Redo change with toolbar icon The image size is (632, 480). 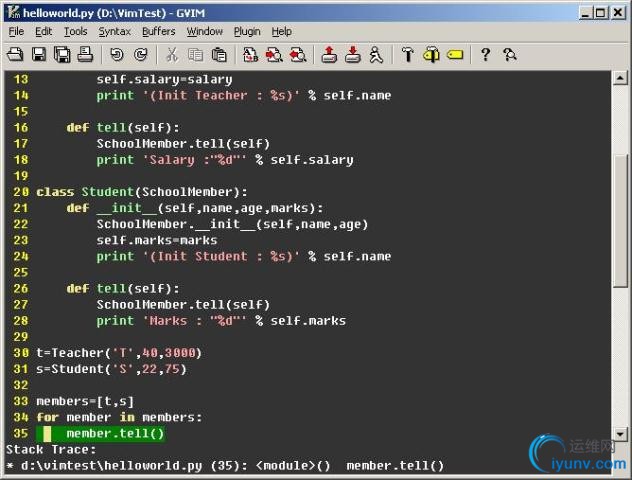point(141,55)
